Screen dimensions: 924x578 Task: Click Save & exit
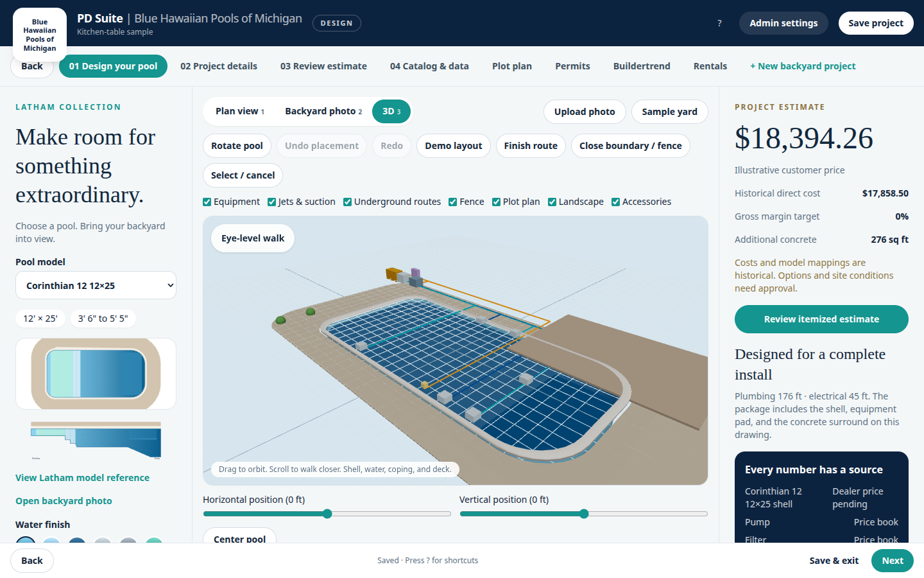pyautogui.click(x=834, y=561)
